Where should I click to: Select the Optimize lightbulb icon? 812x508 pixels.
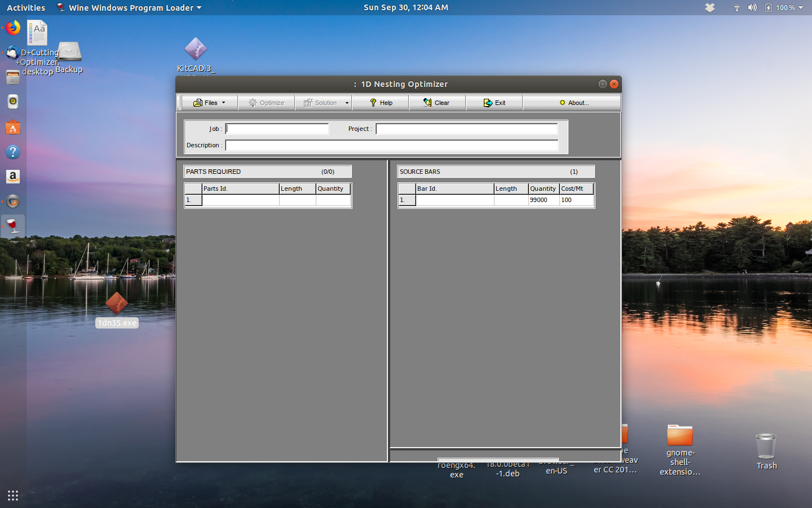pyautogui.click(x=253, y=103)
